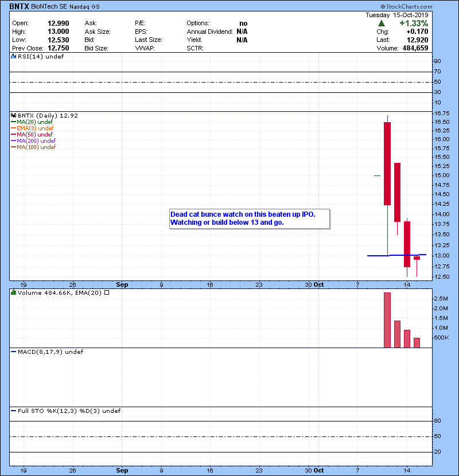The image size is (459, 476).
Task: Click the P/E: label
Action: coord(140,24)
